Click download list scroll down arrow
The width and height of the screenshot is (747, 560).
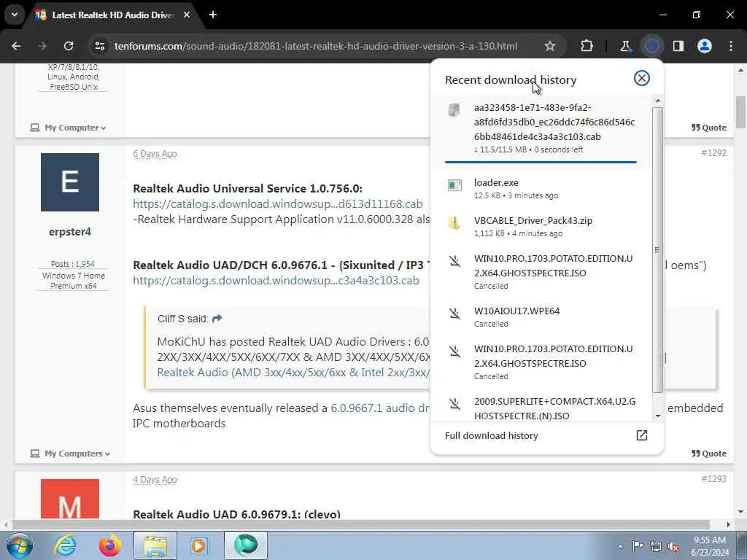[x=658, y=416]
